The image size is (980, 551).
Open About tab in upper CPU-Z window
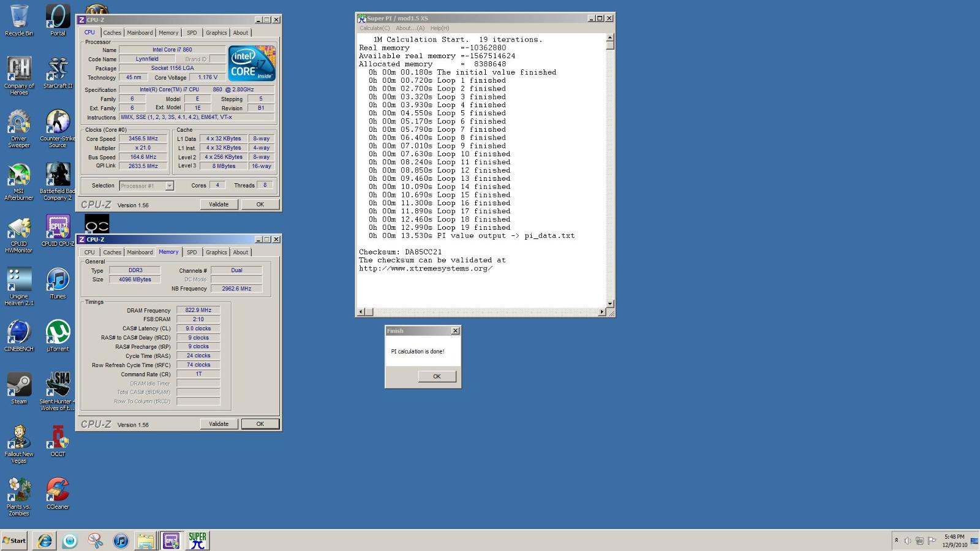[x=241, y=33]
